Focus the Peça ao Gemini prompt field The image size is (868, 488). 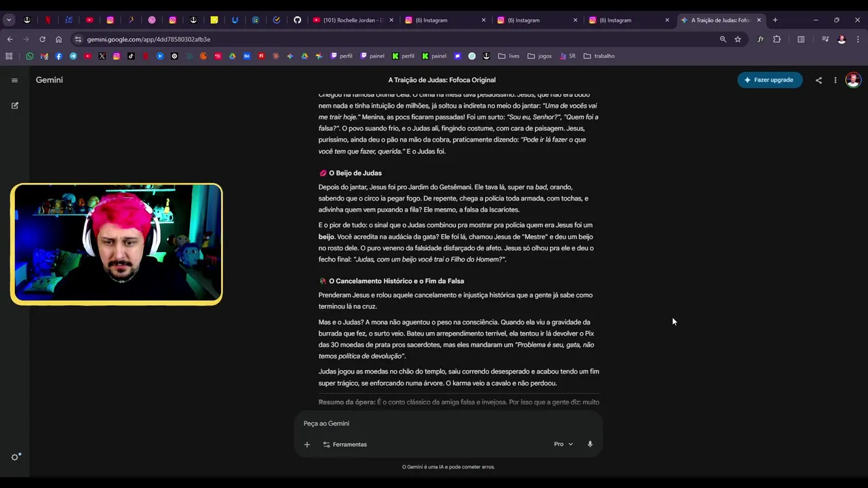coord(448,423)
